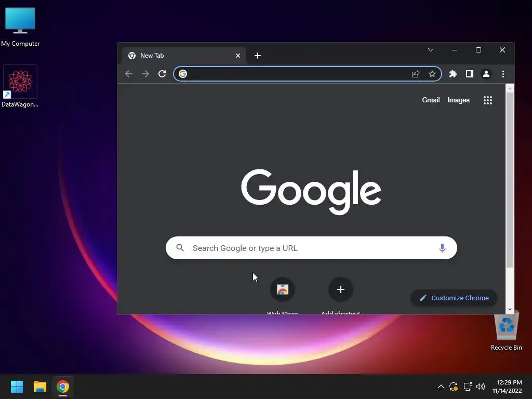532x399 pixels.
Task: Select the New Tab tab
Action: click(x=183, y=56)
